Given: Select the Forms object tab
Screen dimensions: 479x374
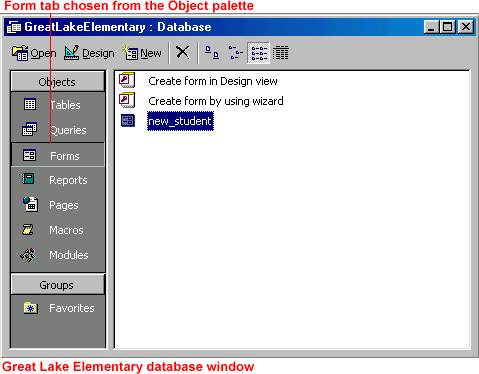Looking at the screenshot, I should tap(58, 155).
